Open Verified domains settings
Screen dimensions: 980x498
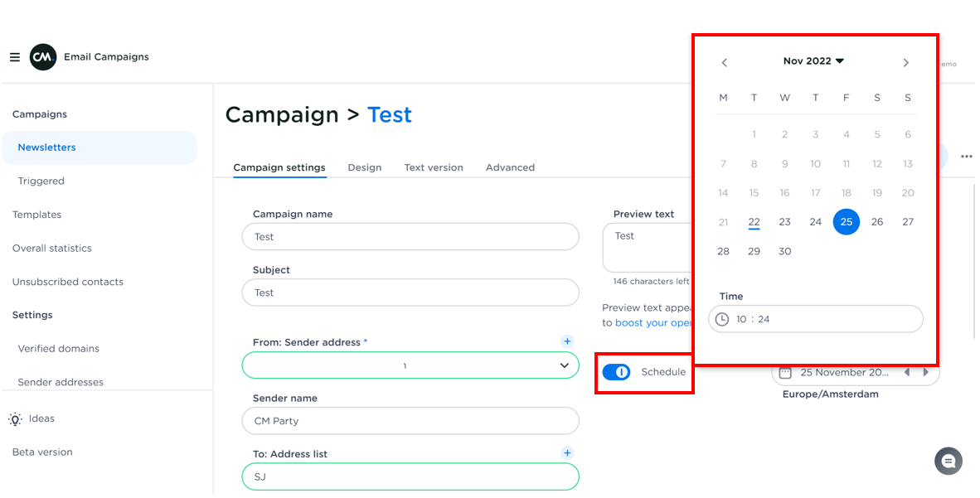pos(58,349)
